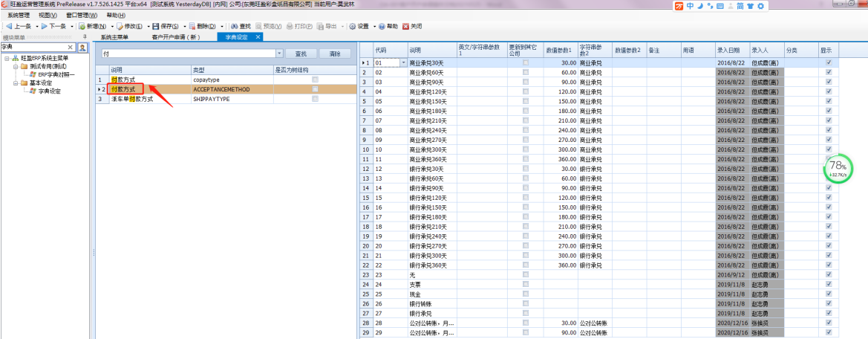868x339 pixels.
Task: Open dropdown arrow next to 设置
Action: (x=374, y=26)
